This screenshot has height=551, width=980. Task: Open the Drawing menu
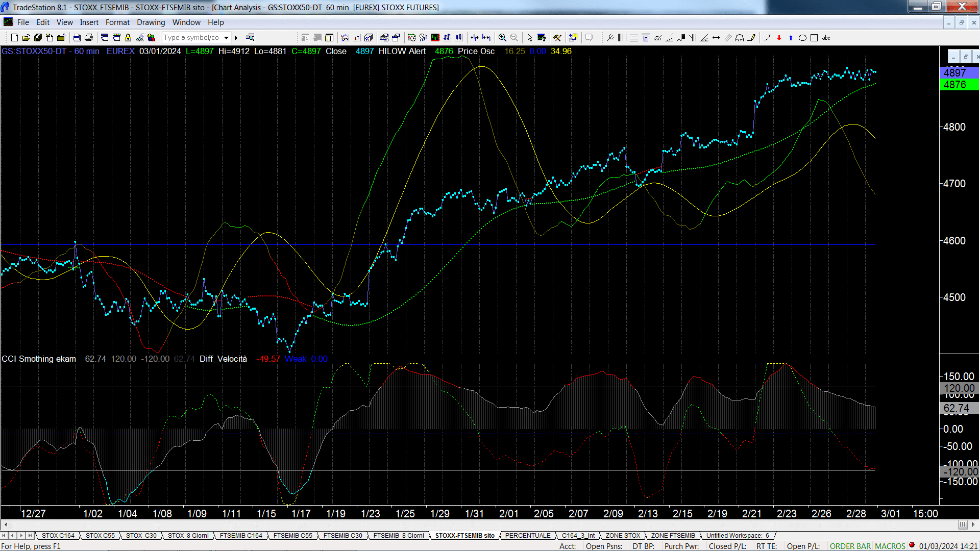(151, 22)
